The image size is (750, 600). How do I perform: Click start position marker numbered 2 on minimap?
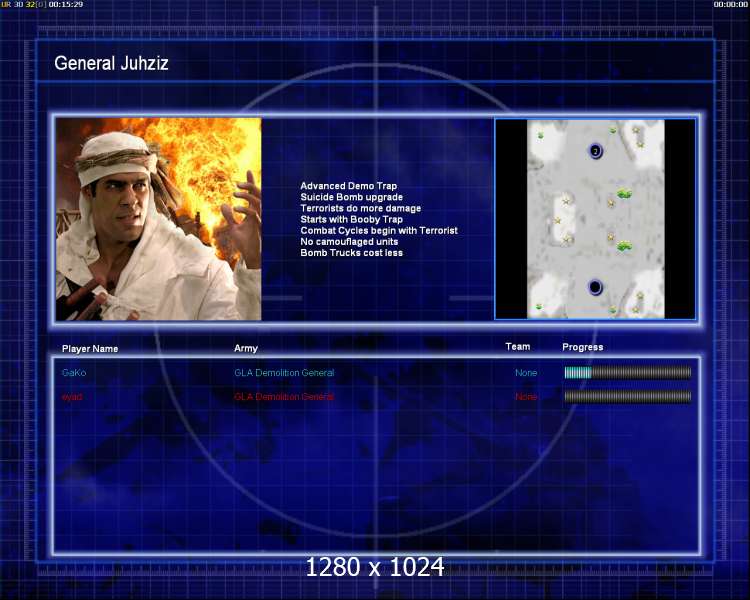click(x=595, y=151)
